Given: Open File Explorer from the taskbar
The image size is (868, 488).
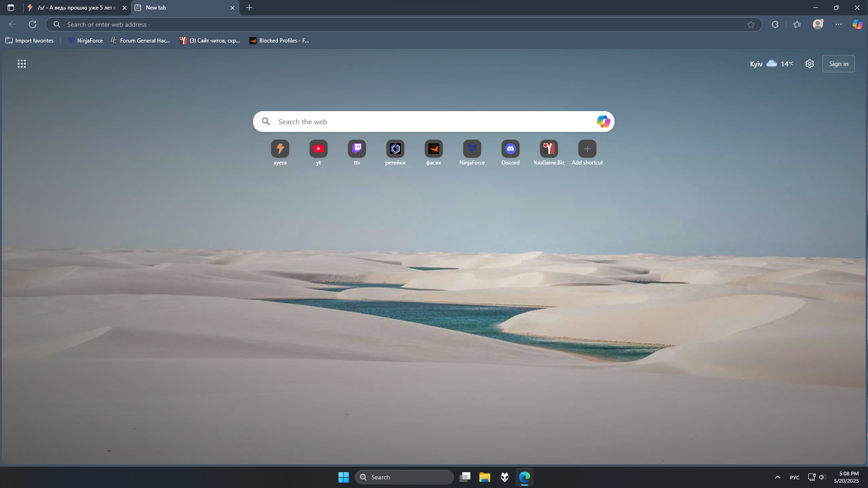Looking at the screenshot, I should coord(484,477).
